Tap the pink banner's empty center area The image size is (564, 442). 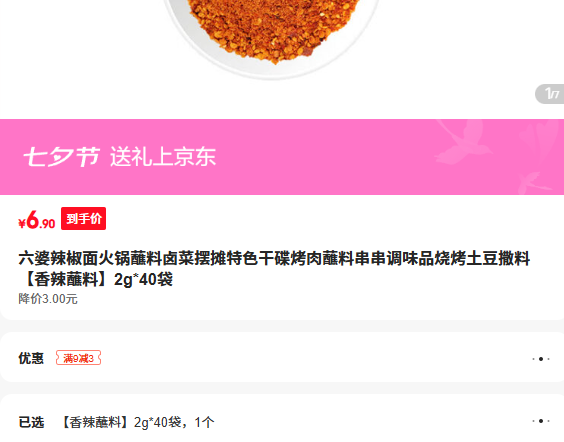pyautogui.click(x=324, y=157)
